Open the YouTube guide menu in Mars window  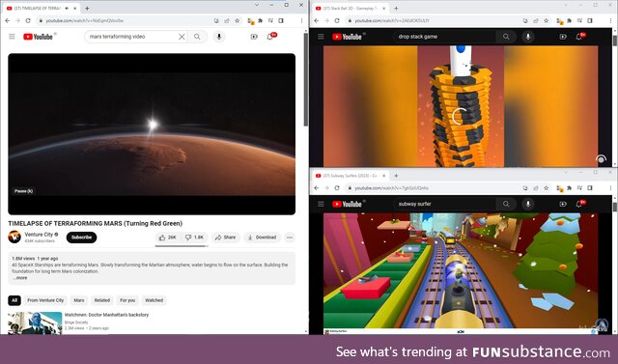point(12,37)
